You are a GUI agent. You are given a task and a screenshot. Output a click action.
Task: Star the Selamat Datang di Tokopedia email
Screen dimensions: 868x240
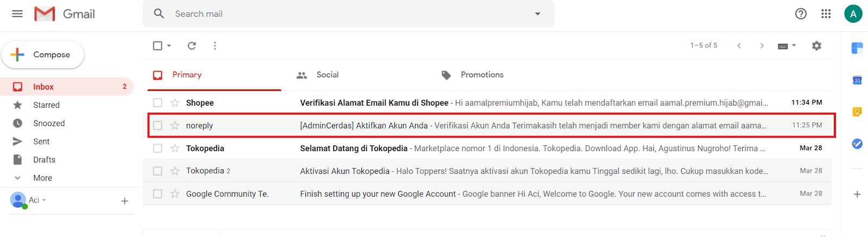point(175,148)
